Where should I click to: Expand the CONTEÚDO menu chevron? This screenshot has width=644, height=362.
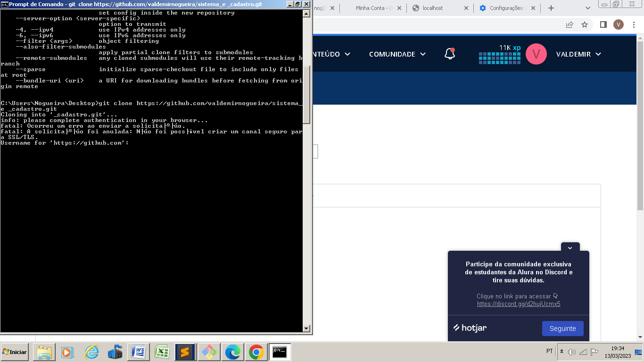pos(347,54)
